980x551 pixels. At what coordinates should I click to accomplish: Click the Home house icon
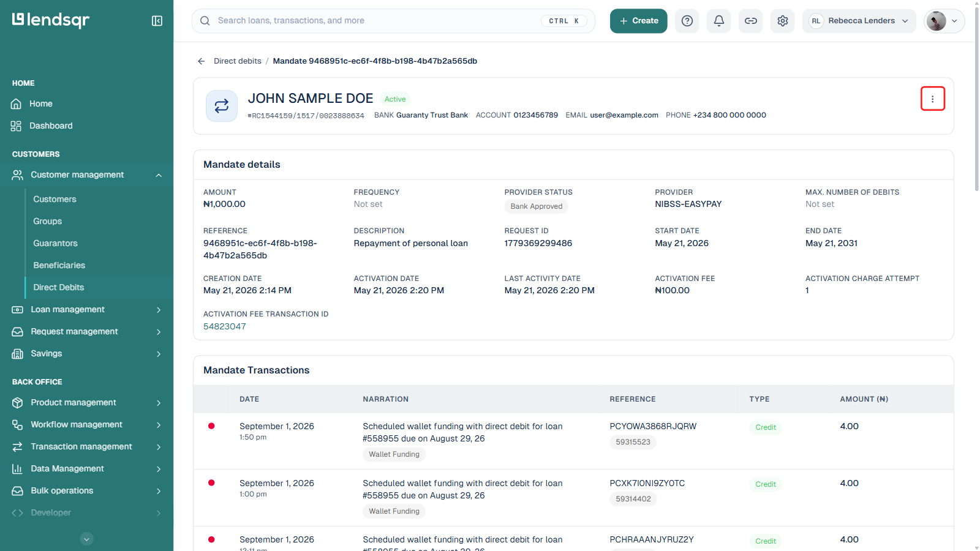17,104
